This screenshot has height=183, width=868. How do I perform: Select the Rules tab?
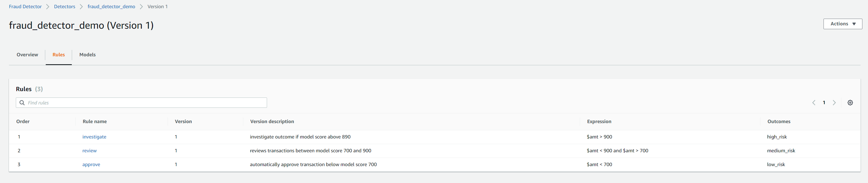(x=59, y=55)
